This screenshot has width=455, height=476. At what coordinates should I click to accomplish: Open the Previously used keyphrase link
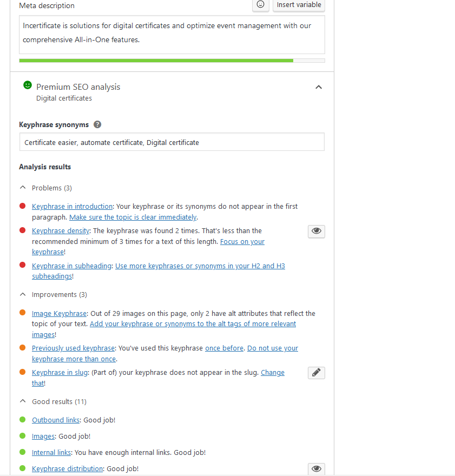[73, 348]
